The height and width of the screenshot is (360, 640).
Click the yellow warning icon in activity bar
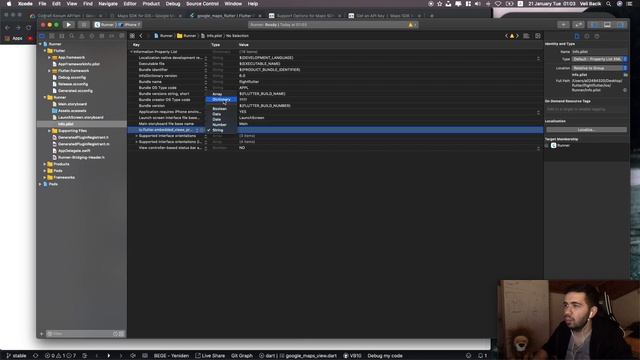[x=411, y=25]
